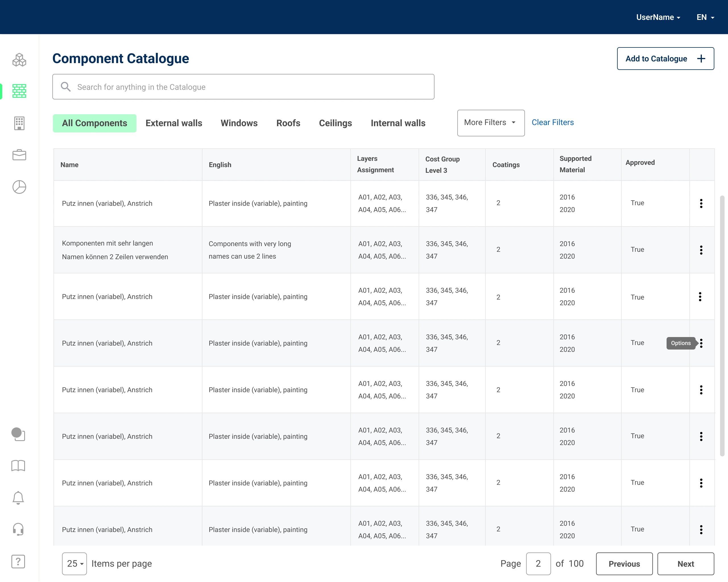Open the EN language dropdown
The height and width of the screenshot is (582, 728).
[705, 17]
